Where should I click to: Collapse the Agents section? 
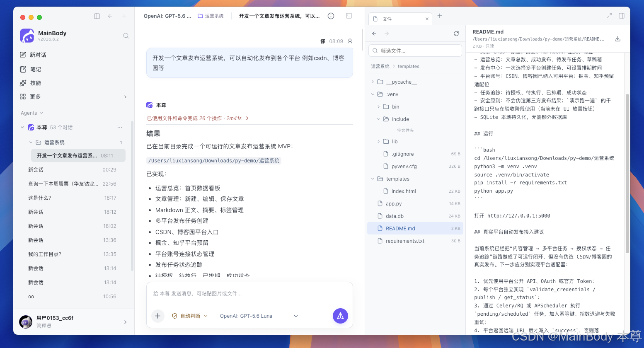32,113
